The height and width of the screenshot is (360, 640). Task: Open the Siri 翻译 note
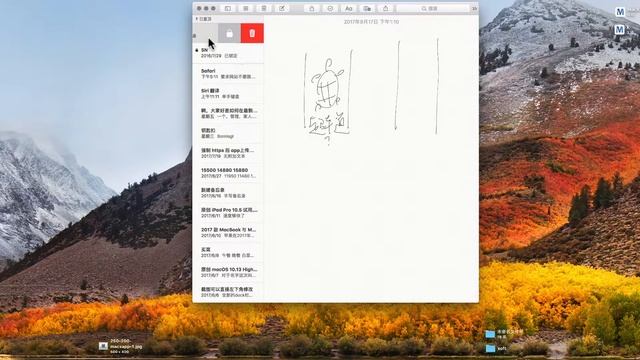pyautogui.click(x=228, y=93)
